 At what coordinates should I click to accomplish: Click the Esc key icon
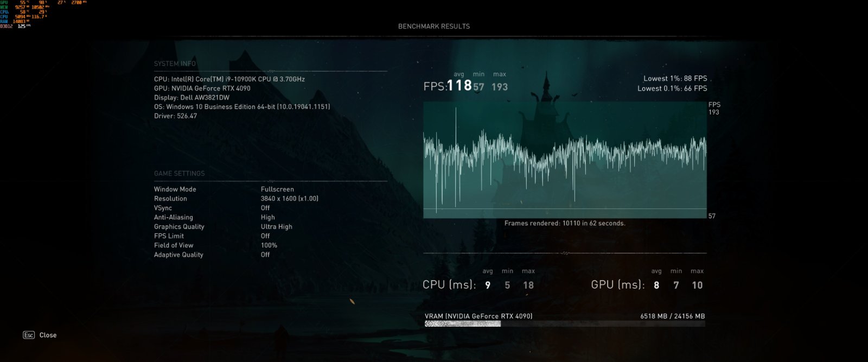click(x=29, y=335)
